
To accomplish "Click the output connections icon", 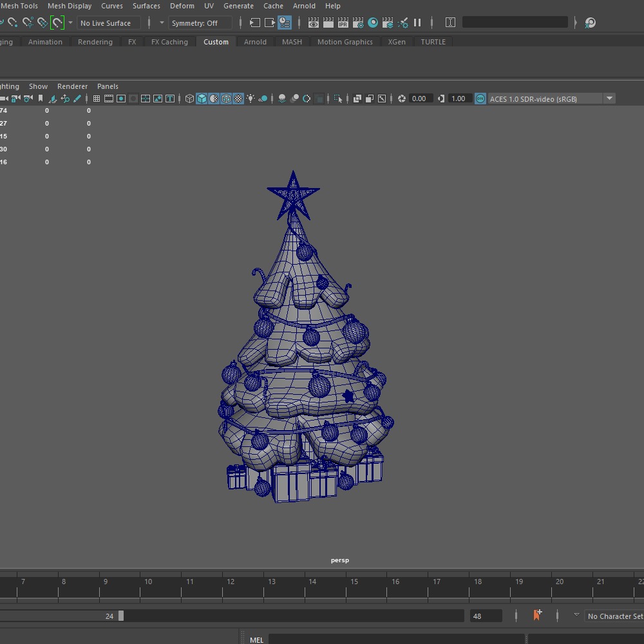I will point(270,23).
